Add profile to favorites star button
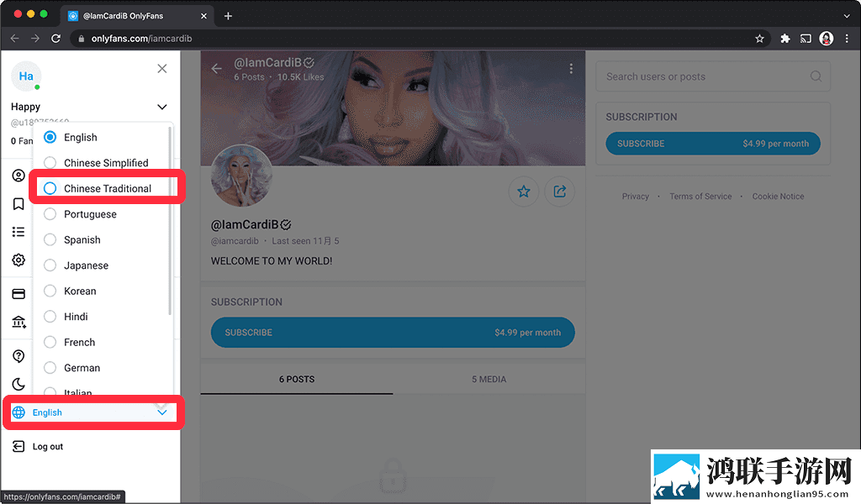Image resolution: width=861 pixels, height=504 pixels. point(524,192)
